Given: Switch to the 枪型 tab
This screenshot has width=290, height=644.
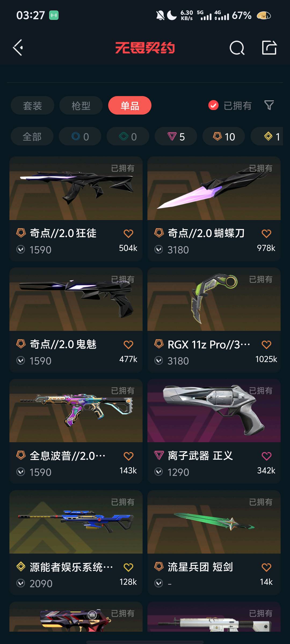Looking at the screenshot, I should coord(81,105).
